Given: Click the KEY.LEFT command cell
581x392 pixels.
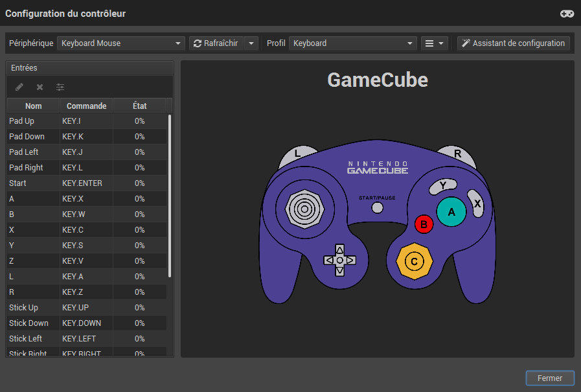Looking at the screenshot, I should pyautogui.click(x=86, y=339).
